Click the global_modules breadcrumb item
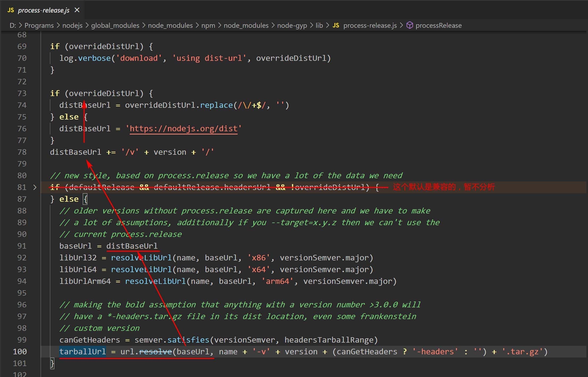The height and width of the screenshot is (377, 588). 115,25
